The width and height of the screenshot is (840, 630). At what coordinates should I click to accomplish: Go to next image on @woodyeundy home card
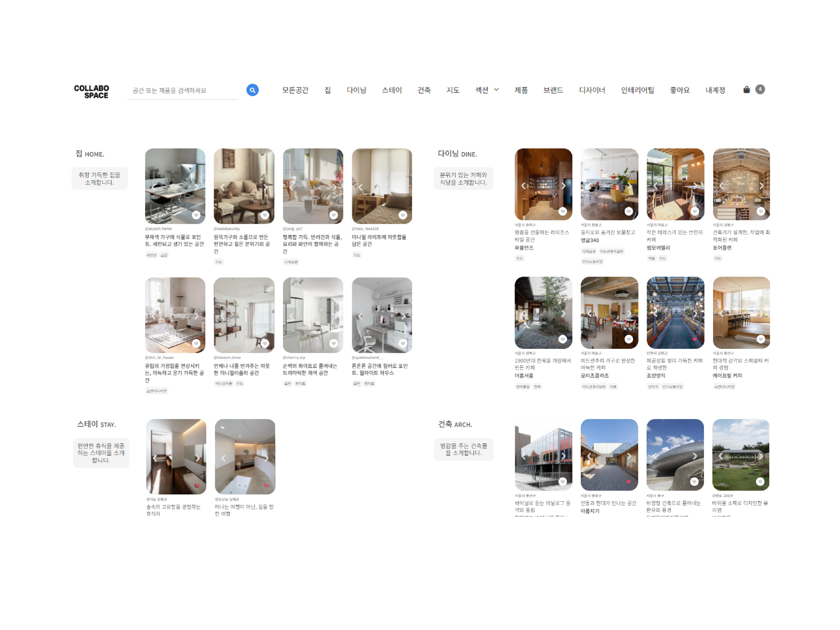coord(266,187)
